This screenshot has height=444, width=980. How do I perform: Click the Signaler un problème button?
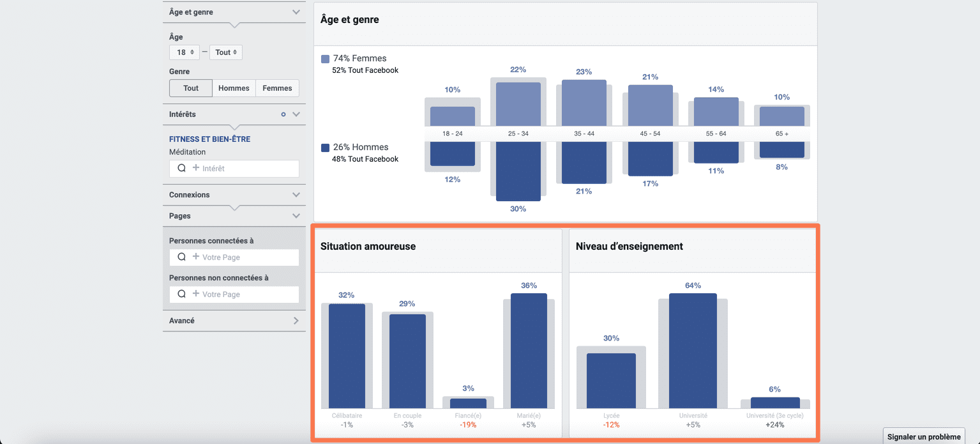click(x=923, y=437)
